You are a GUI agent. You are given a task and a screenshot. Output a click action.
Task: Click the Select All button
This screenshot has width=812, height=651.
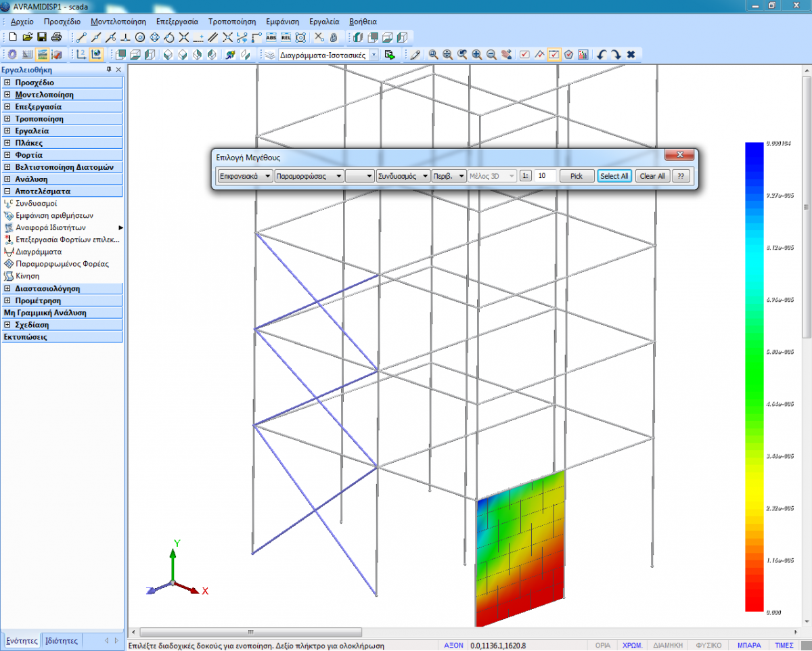coord(614,176)
